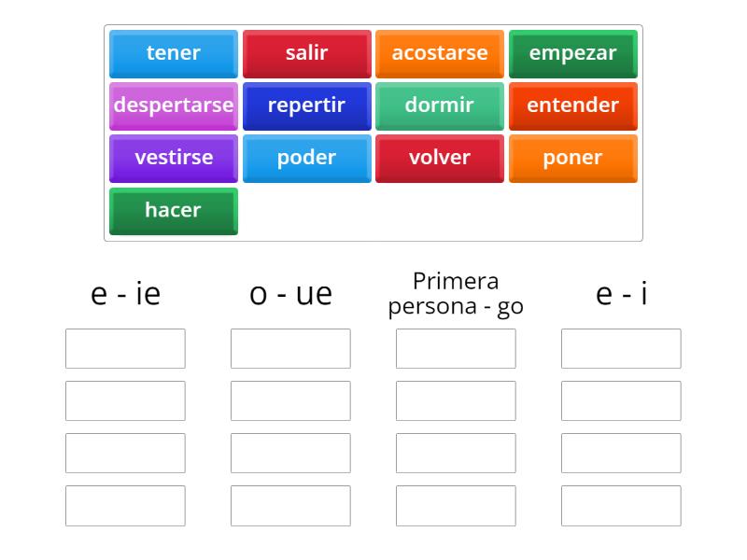The image size is (747, 560).
Task: Click the 'e - ie' column header
Action: click(126, 292)
